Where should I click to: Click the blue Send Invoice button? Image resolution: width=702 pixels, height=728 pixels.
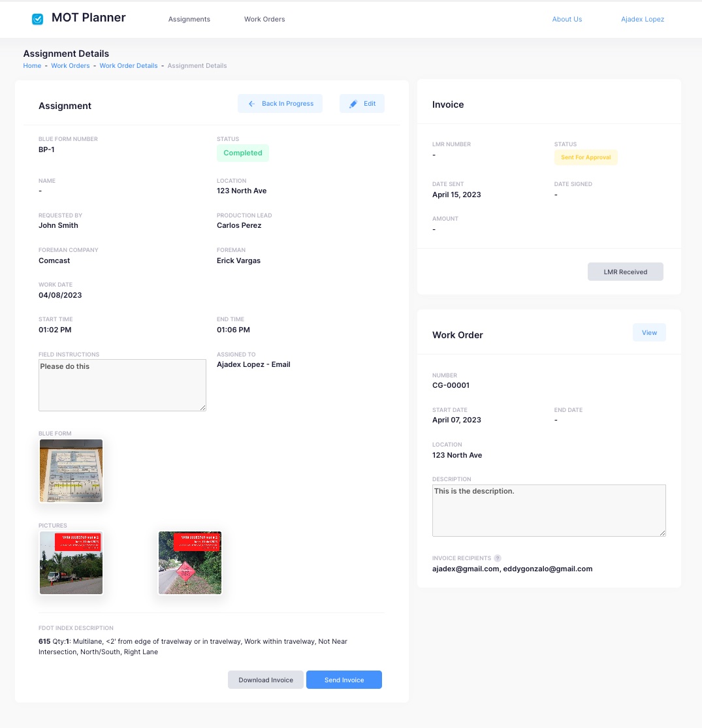[344, 680]
